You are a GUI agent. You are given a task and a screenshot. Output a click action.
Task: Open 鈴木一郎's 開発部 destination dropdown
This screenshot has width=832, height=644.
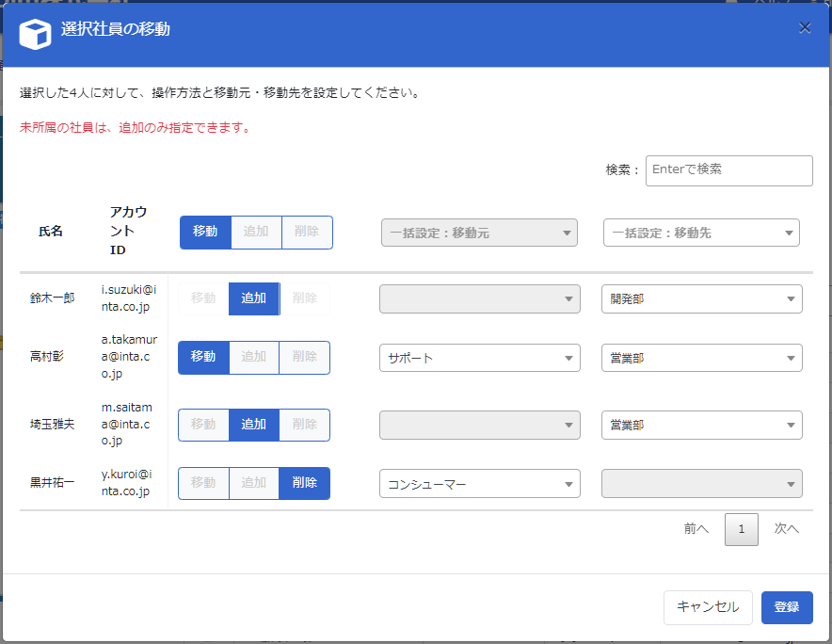[701, 299]
